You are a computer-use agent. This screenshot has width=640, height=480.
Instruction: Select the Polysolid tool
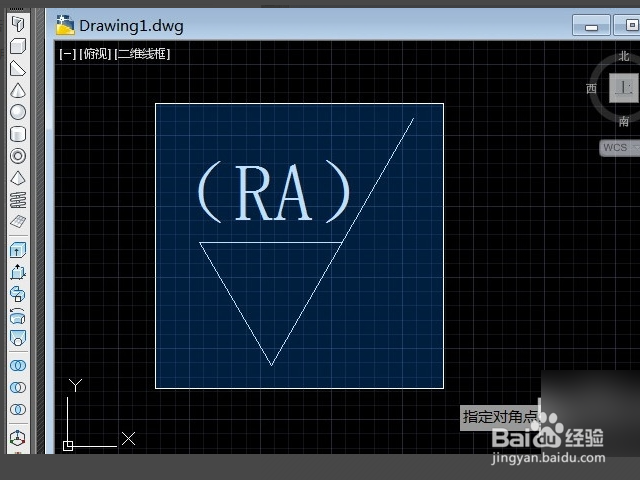pyautogui.click(x=18, y=24)
